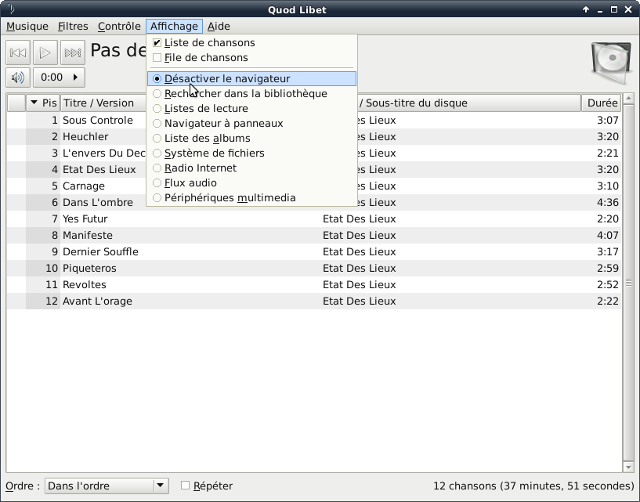This screenshot has height=502, width=640.
Task: Toggle the Répéter checkbox
Action: click(186, 486)
